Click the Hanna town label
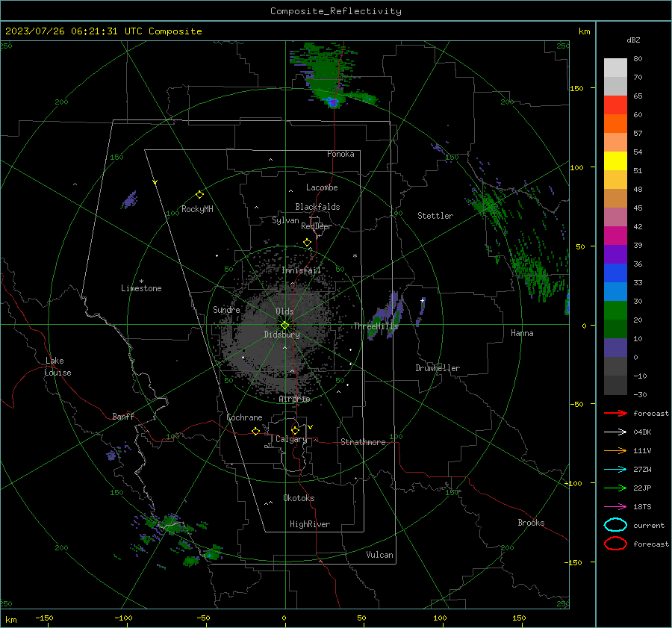 pos(522,333)
